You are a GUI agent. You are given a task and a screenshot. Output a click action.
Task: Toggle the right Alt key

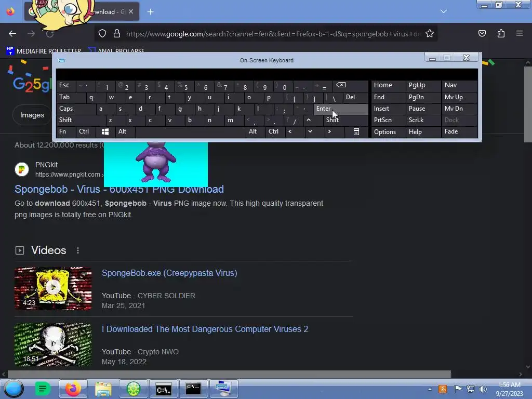click(x=255, y=131)
